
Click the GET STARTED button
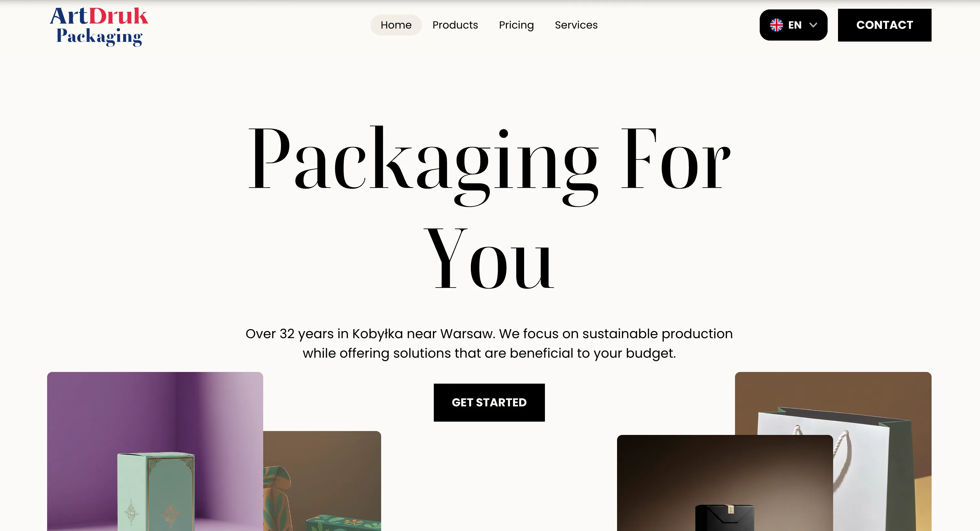pyautogui.click(x=489, y=402)
